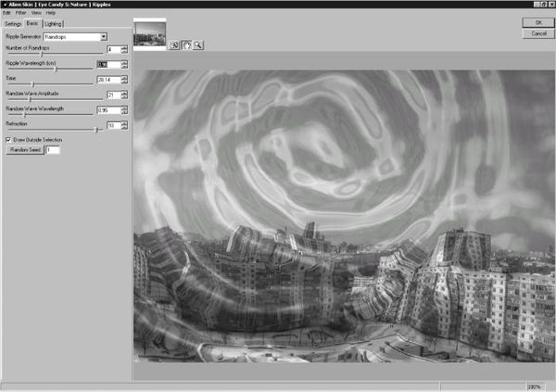The height and width of the screenshot is (392, 556).
Task: Click the Refraction slider handle
Action: pyautogui.click(x=97, y=131)
